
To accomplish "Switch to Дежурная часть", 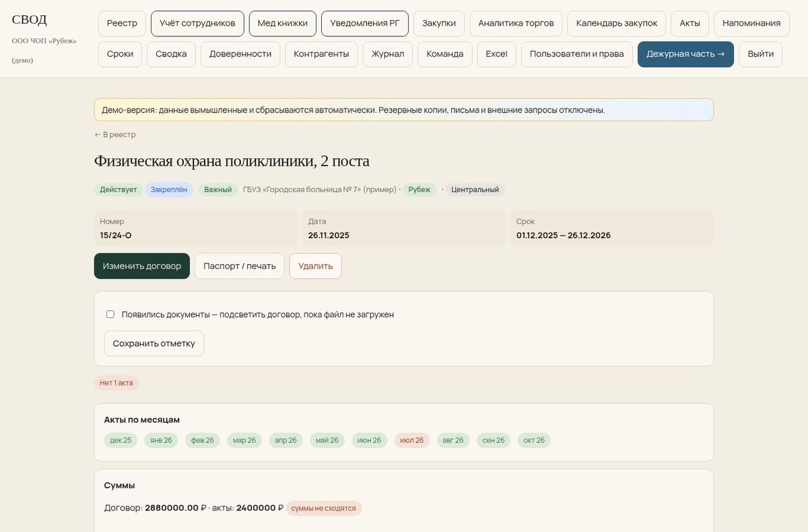I will (685, 55).
